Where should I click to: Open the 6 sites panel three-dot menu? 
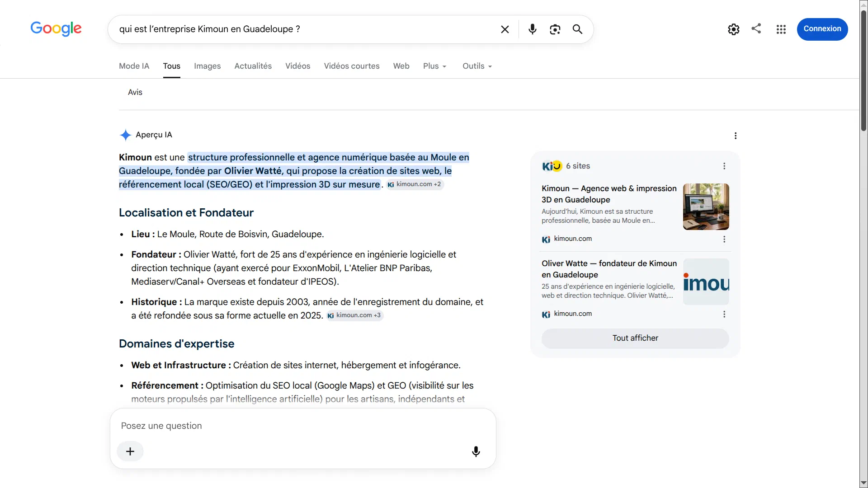(724, 166)
